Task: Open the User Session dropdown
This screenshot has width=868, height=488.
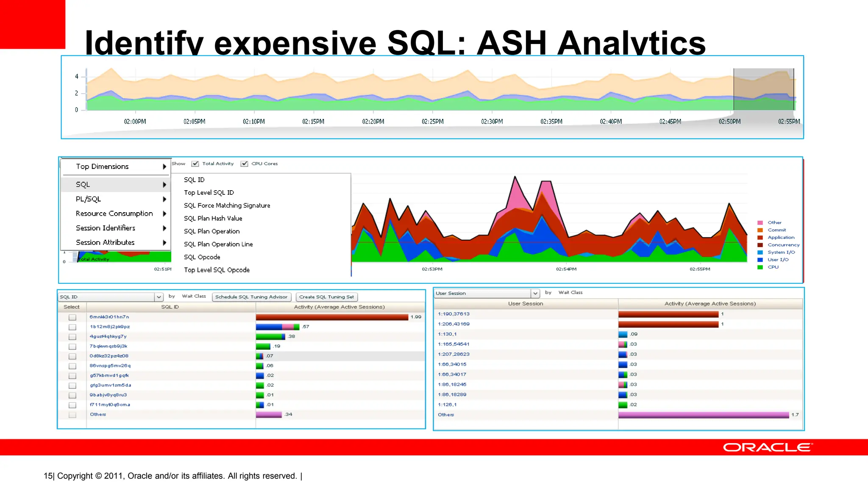Action: (535, 293)
